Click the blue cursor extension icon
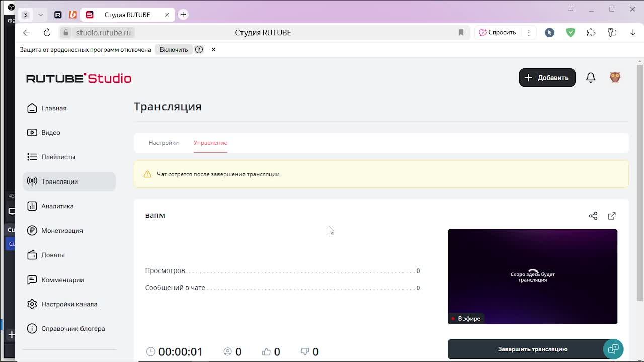 coord(549,32)
